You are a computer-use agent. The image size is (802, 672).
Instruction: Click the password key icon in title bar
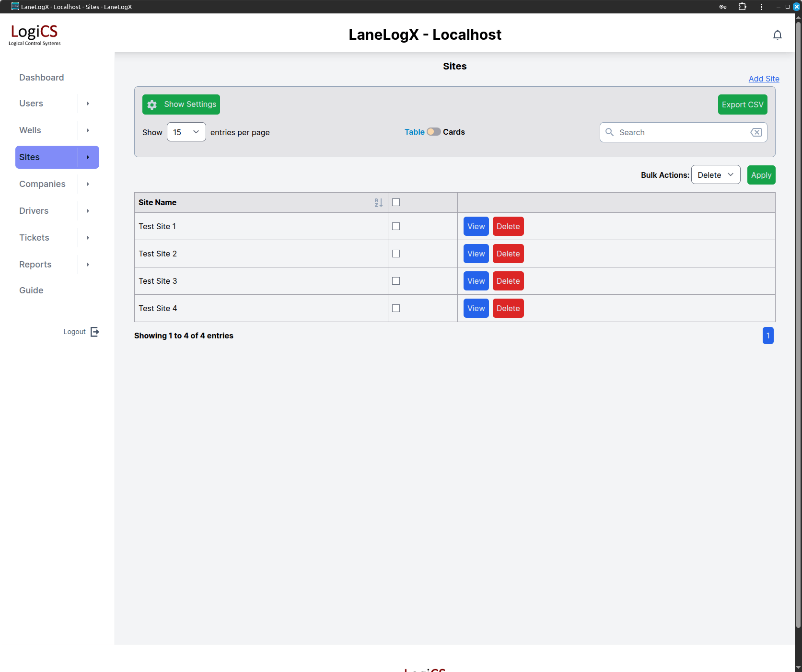(723, 7)
